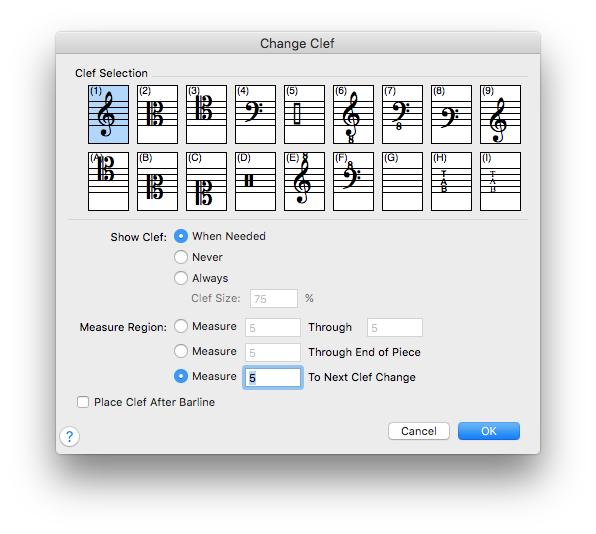Enable Place Clef After Barline

pos(83,402)
